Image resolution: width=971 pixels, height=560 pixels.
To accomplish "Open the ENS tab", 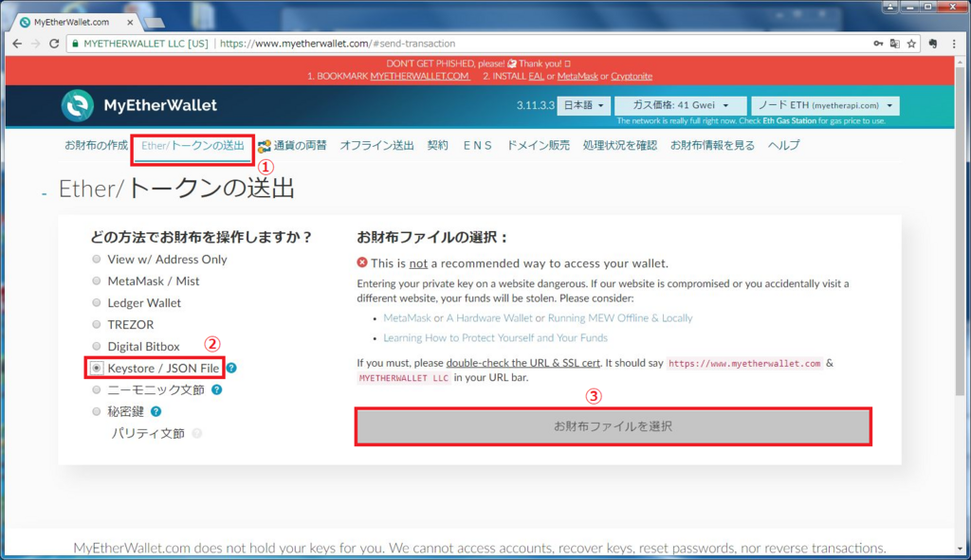I will 477,145.
